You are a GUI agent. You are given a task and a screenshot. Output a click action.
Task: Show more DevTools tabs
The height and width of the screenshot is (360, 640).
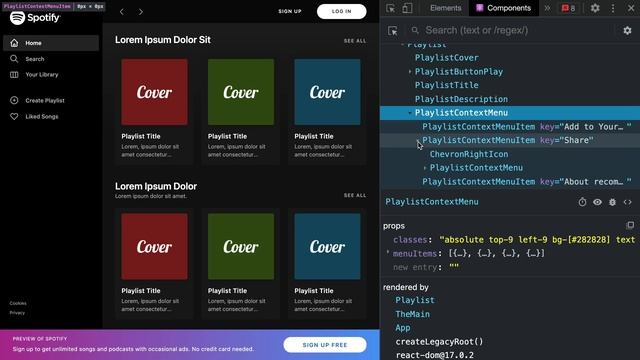(547, 8)
